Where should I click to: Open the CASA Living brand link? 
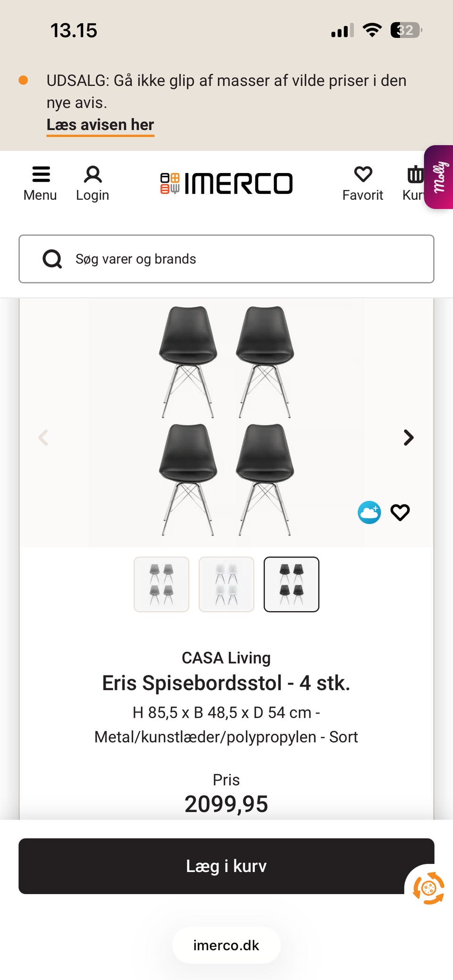(x=226, y=658)
